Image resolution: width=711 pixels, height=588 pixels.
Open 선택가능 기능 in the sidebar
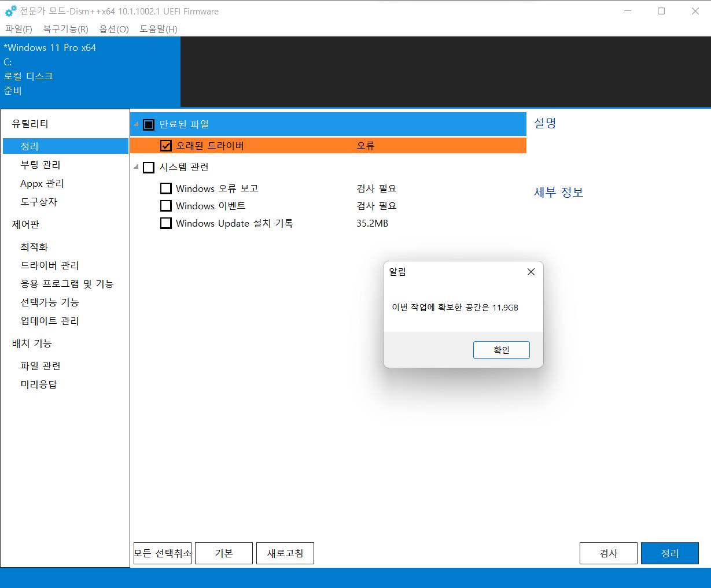[x=50, y=302]
